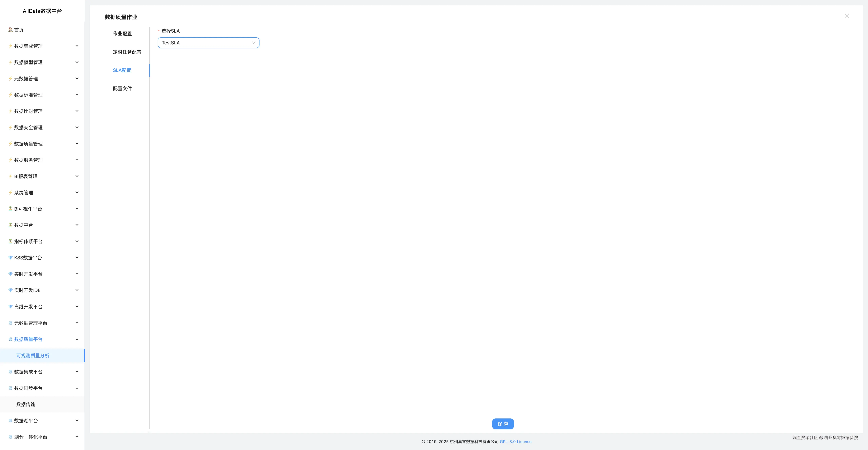Viewport: 868px width, 450px height.
Task: Expand the 系统管理 menu chevron
Action: pos(77,192)
